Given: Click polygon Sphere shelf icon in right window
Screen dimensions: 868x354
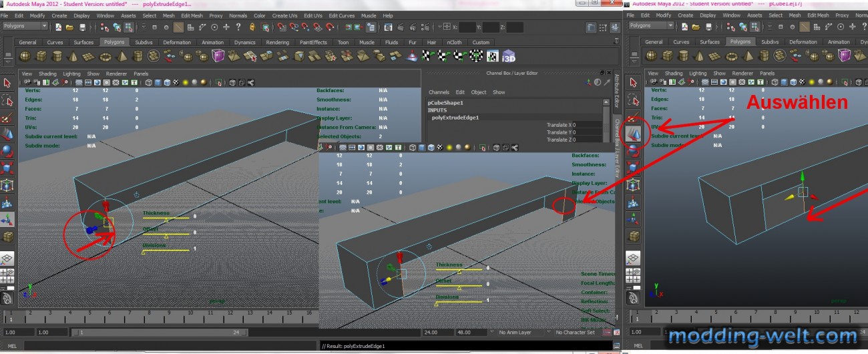Looking at the screenshot, I should 650,56.
